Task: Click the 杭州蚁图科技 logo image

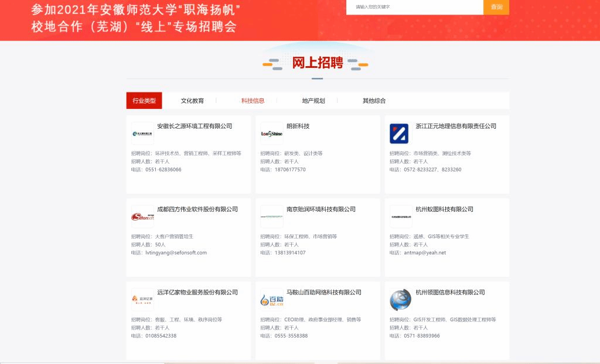Action: (400, 217)
